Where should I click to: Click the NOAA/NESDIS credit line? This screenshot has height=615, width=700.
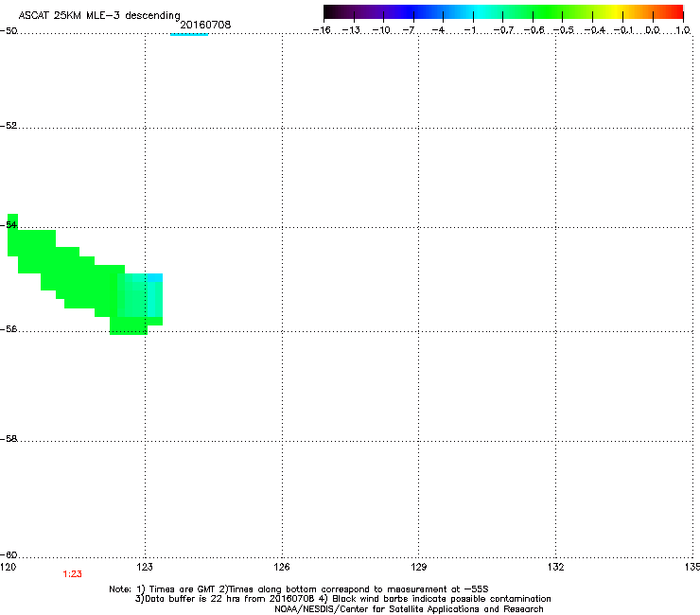click(409, 609)
